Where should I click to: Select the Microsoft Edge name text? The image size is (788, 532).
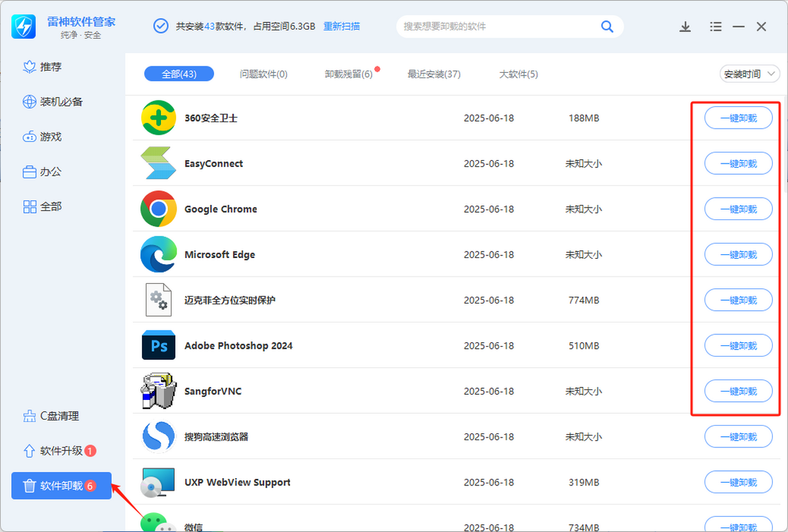click(x=220, y=254)
